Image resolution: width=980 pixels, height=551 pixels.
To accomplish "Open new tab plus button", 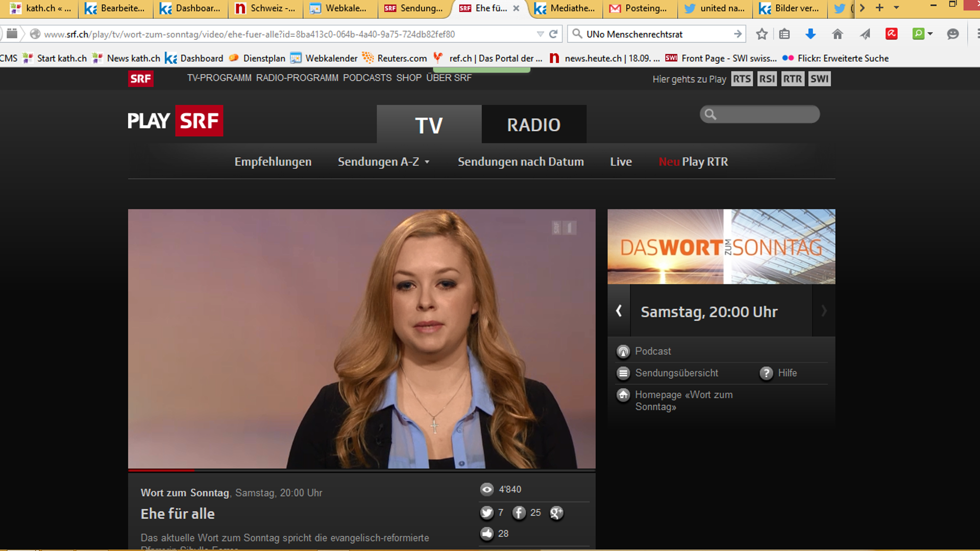I will pos(879,8).
